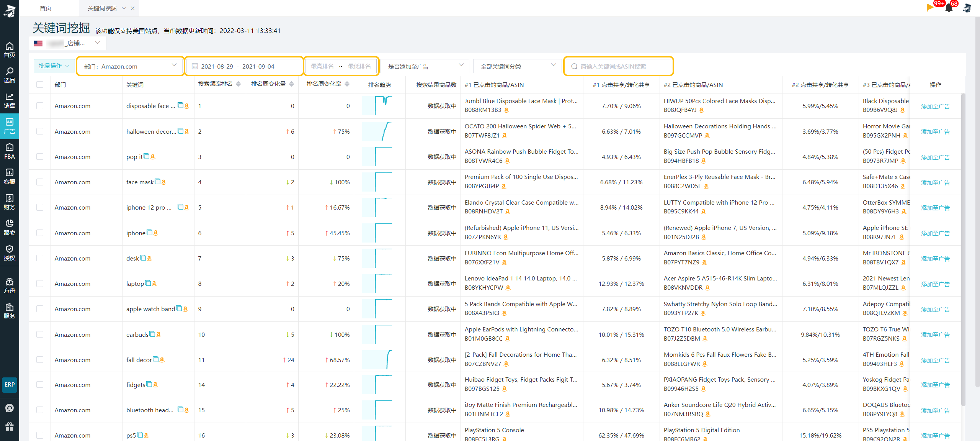
Task: Open the 跟卖 sidebar icon
Action: tap(9, 227)
